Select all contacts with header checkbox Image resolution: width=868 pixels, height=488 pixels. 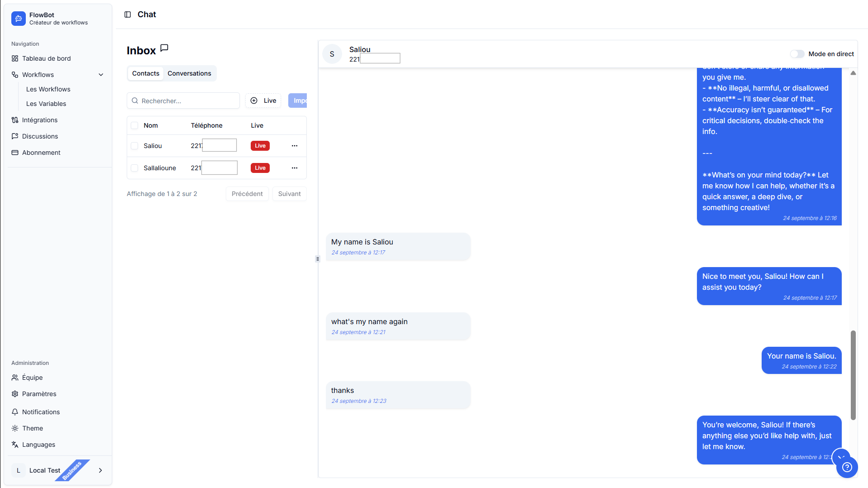click(134, 125)
